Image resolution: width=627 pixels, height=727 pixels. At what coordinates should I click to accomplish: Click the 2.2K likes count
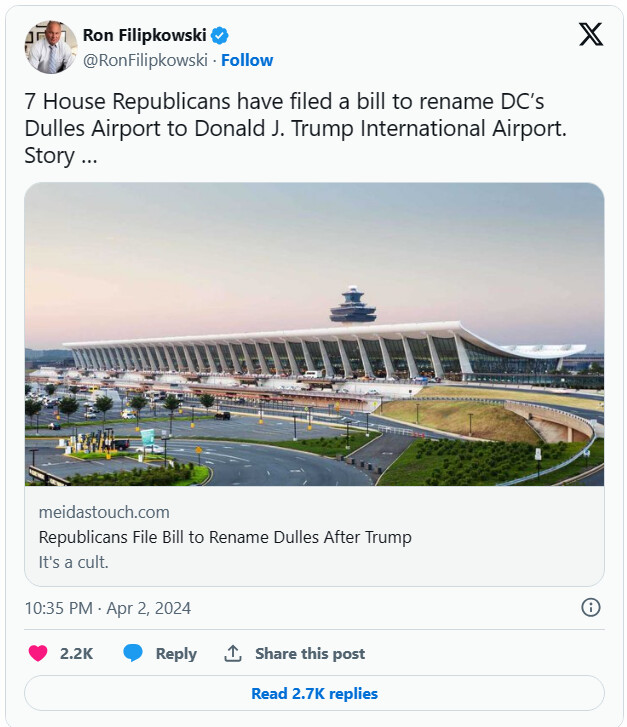click(x=76, y=653)
